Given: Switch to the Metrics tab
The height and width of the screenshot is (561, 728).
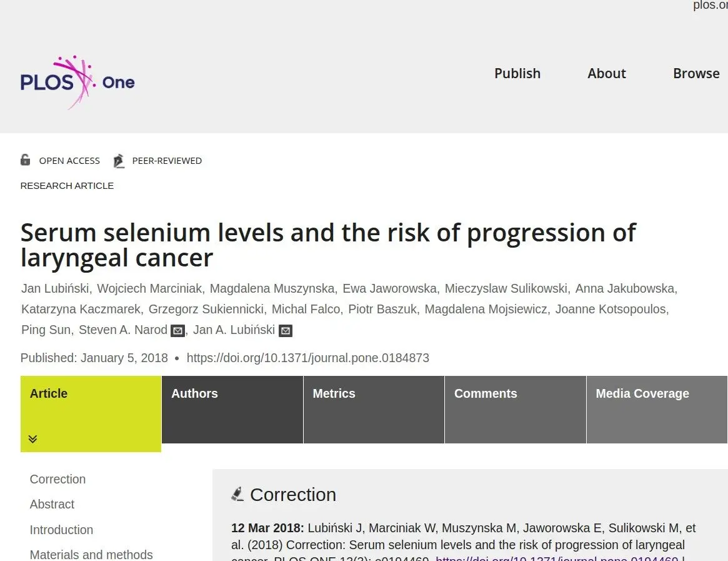Looking at the screenshot, I should click(x=374, y=410).
